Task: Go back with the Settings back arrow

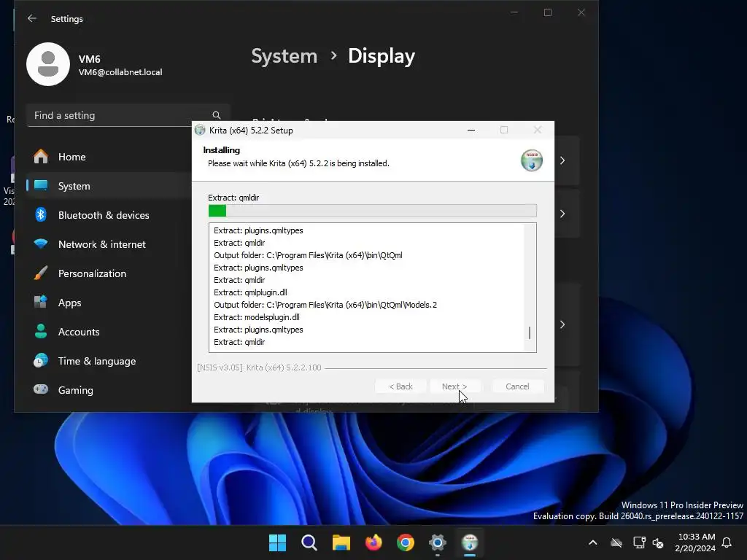Action: pyautogui.click(x=32, y=18)
